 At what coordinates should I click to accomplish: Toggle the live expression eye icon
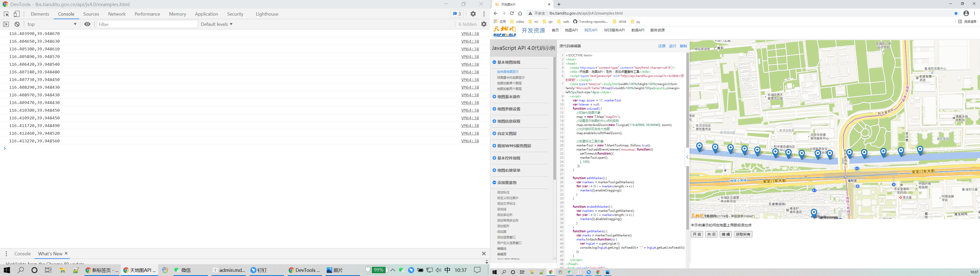[88, 24]
